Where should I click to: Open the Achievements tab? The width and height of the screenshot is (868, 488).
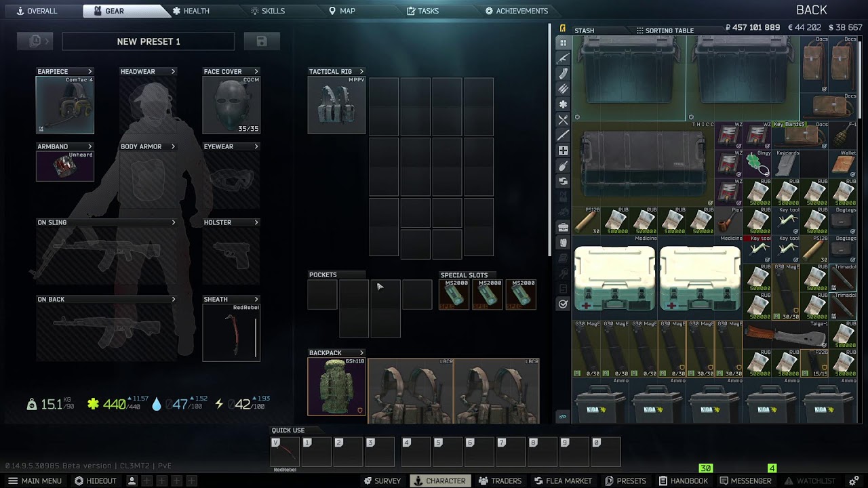517,11
